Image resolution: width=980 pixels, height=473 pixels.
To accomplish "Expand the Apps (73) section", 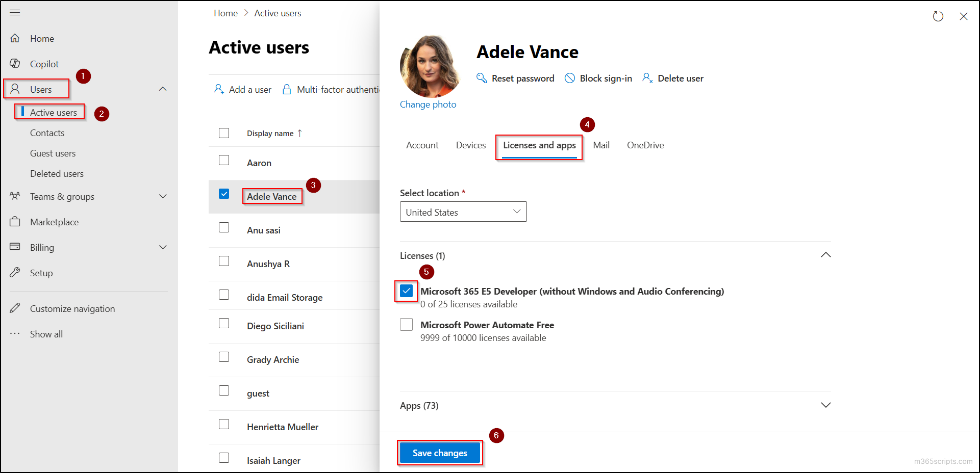I will pyautogui.click(x=826, y=405).
